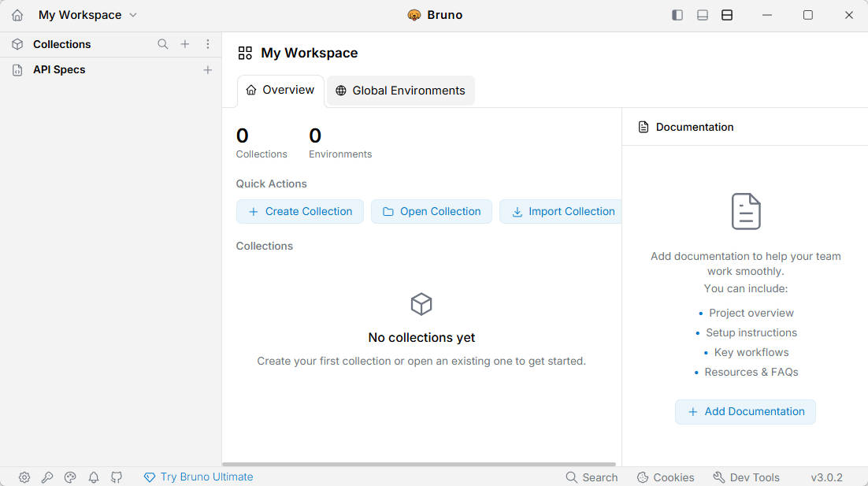
Task: Click the key icon in status bar
Action: pyautogui.click(x=47, y=477)
